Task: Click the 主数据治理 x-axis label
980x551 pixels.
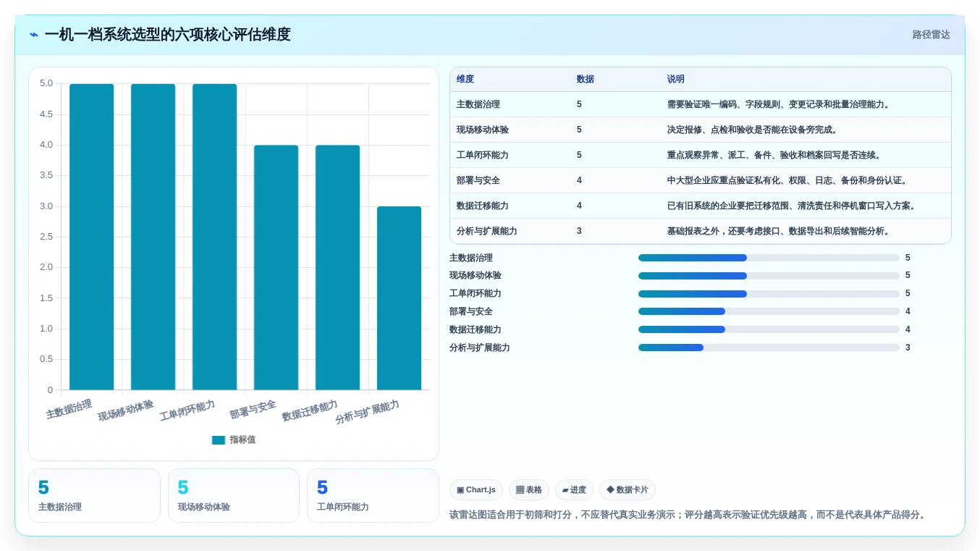Action: pos(69,409)
